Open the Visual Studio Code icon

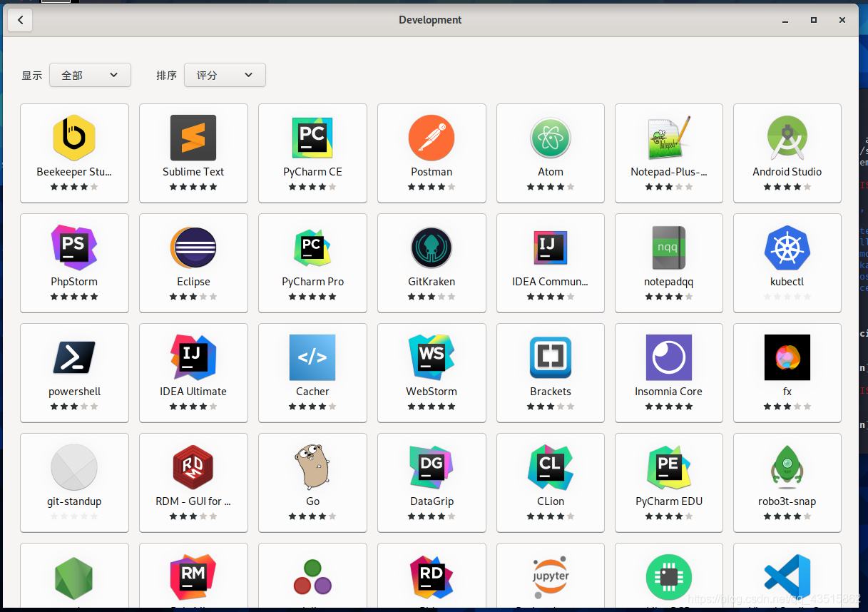[x=787, y=578]
